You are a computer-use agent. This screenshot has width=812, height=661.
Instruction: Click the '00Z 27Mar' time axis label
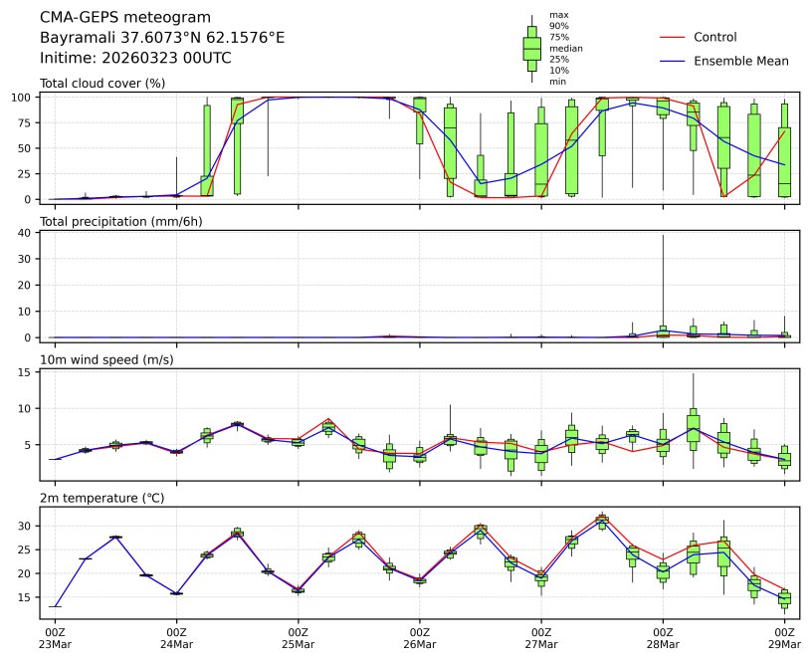click(x=541, y=638)
